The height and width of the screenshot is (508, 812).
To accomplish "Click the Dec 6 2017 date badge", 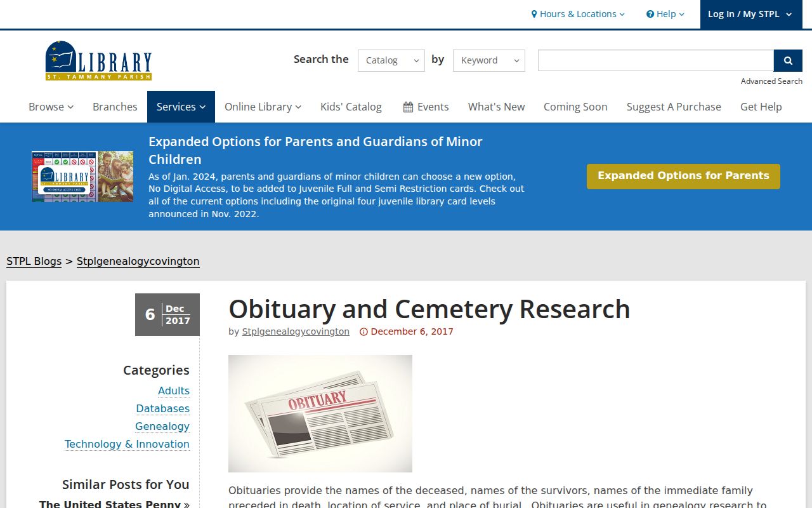I will [167, 314].
